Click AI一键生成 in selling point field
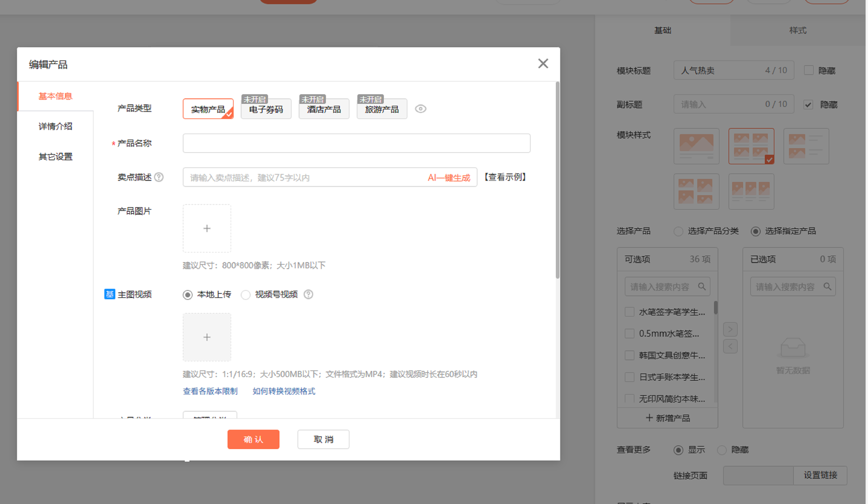Image resolution: width=868 pixels, height=504 pixels. tap(449, 178)
